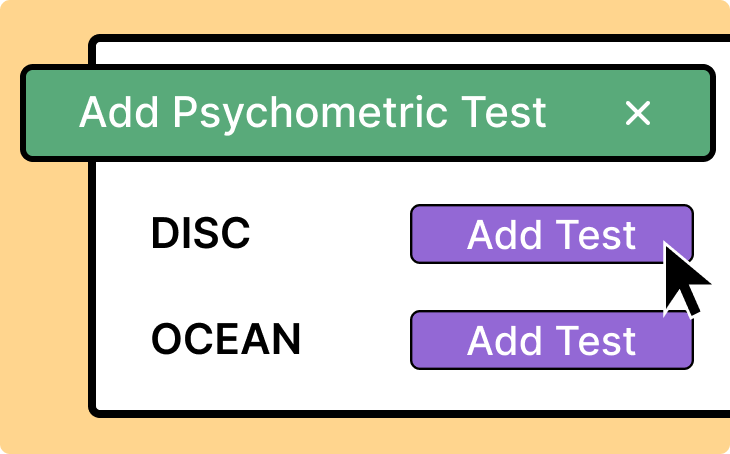Click the word Add in the header title
Screen dimensions: 730x454
118,112
